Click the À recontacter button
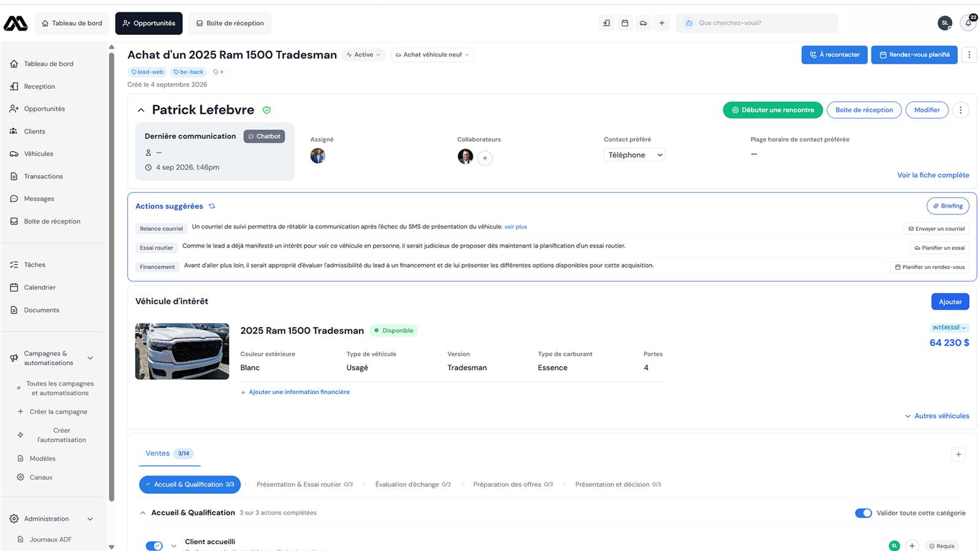The height and width of the screenshot is (551, 980). coord(834,54)
